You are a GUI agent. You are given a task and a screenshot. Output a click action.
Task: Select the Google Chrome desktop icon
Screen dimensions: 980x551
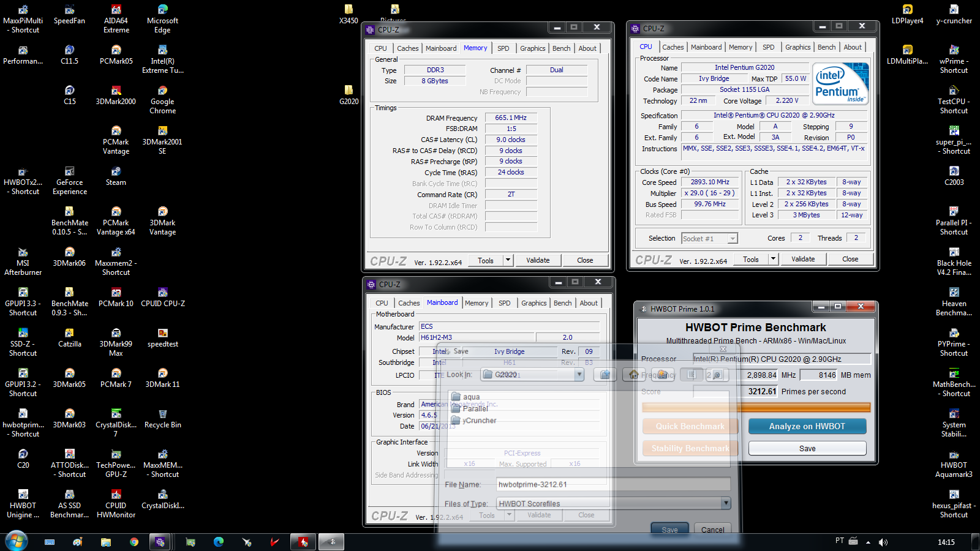[162, 100]
